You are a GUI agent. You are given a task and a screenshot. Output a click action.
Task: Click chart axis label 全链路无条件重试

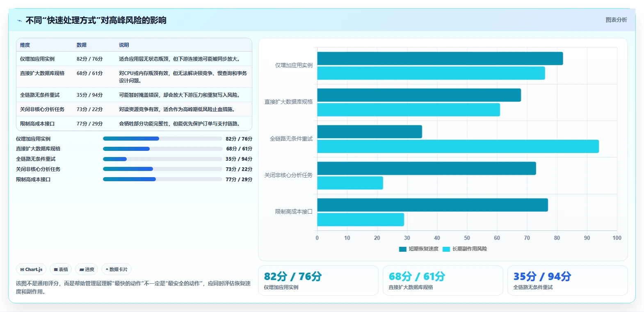coord(291,139)
